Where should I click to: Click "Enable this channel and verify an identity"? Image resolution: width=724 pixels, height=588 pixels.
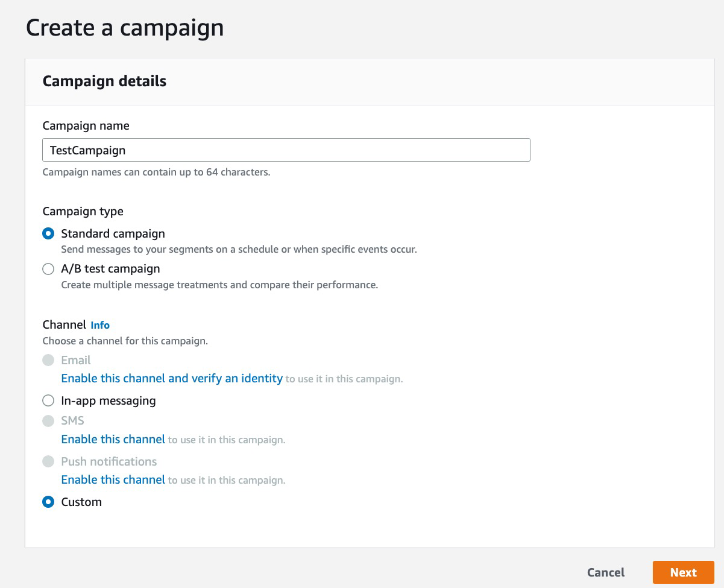(x=172, y=378)
